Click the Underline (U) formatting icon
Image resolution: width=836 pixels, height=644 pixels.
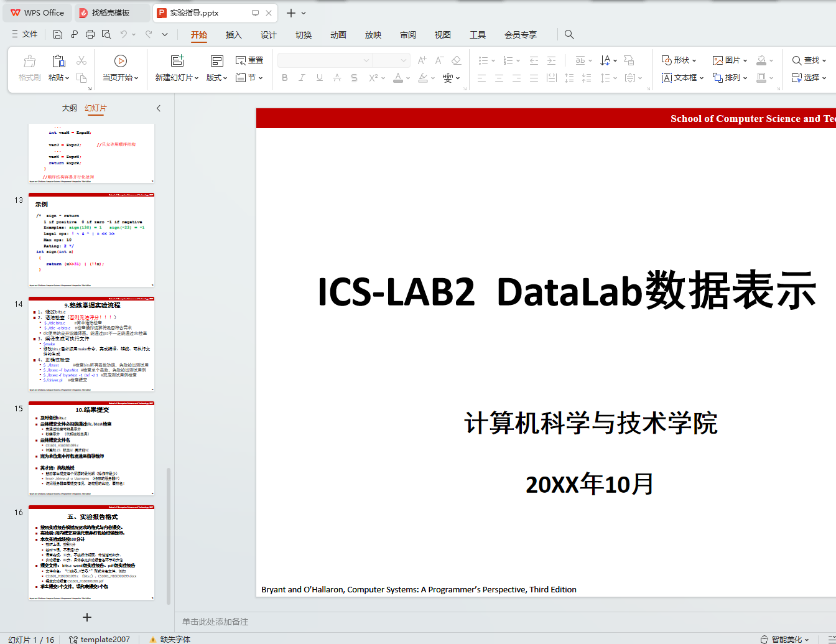tap(320, 78)
